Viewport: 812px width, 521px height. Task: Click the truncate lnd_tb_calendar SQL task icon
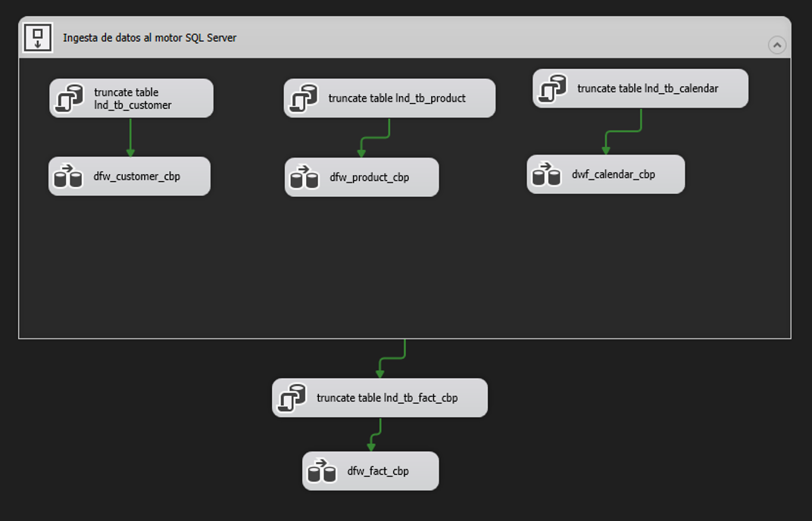(x=552, y=88)
